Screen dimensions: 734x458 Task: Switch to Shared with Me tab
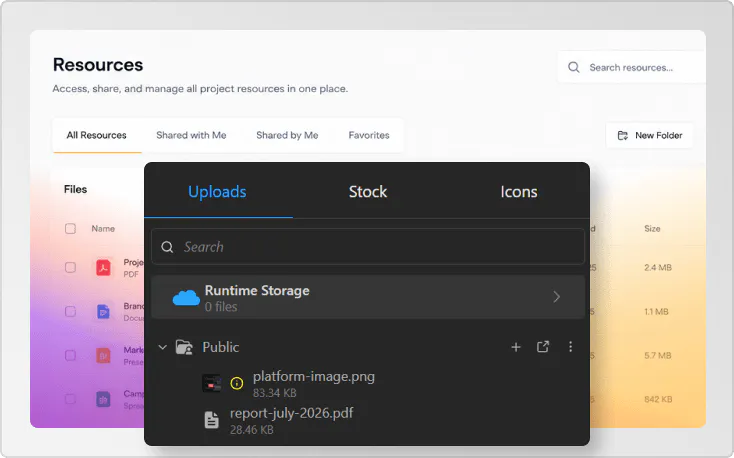[x=191, y=135]
